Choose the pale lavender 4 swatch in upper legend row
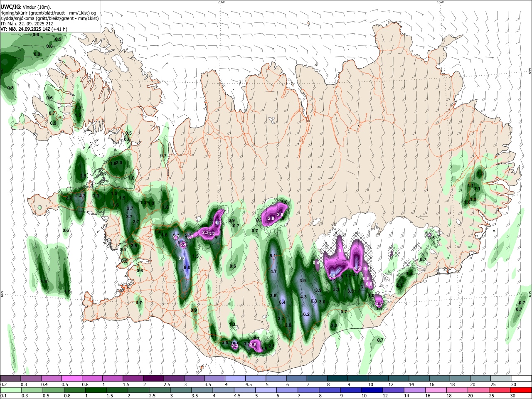This screenshot has height=399, width=532. coord(234,378)
